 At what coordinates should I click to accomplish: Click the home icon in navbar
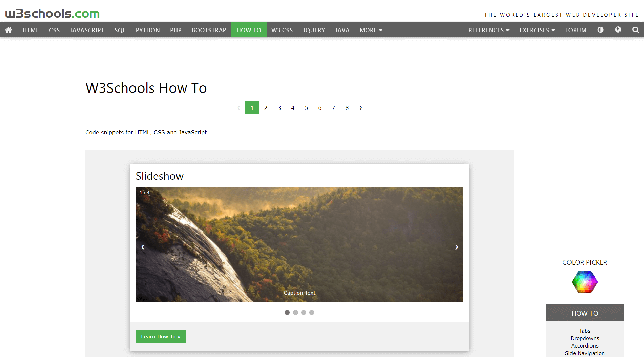9,30
